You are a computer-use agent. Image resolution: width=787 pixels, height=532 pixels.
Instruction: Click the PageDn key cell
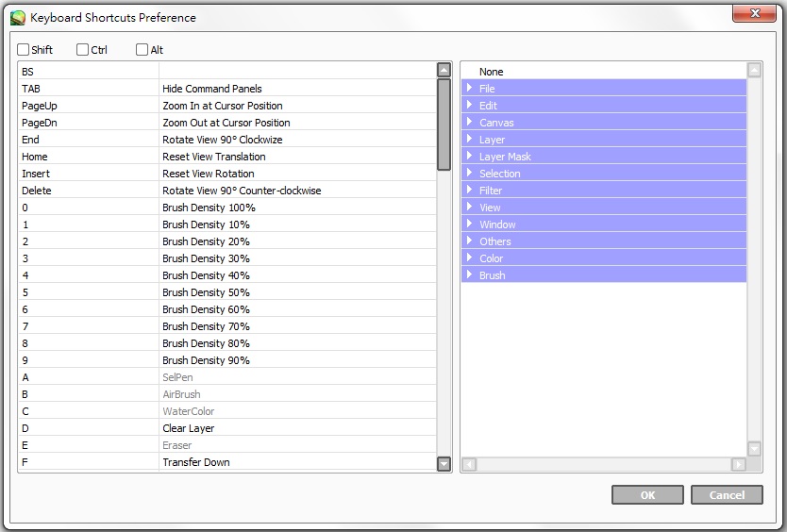click(x=89, y=123)
